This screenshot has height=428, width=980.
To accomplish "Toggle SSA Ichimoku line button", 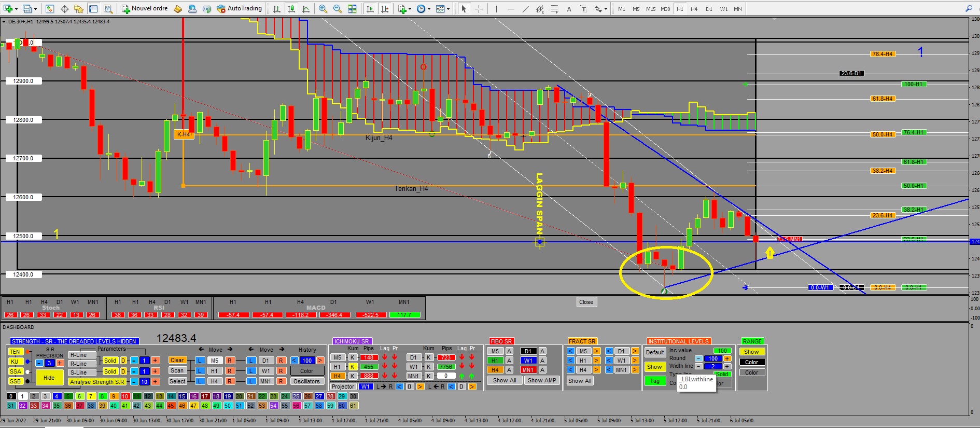I will pos(15,371).
